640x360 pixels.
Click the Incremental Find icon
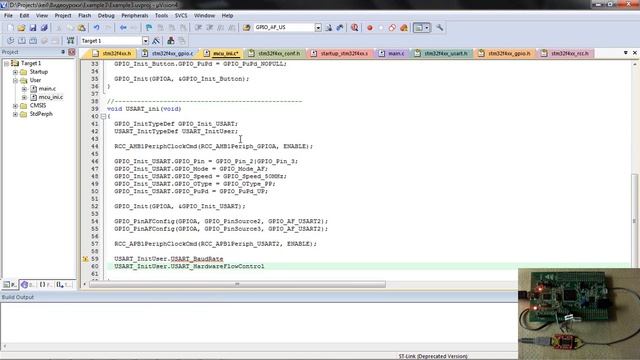click(x=340, y=28)
